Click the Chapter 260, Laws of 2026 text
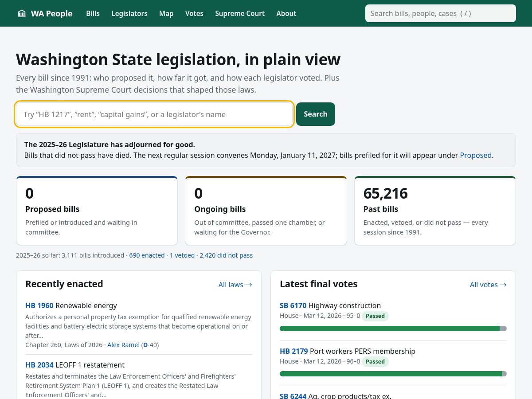The width and height of the screenshot is (532, 399). point(64,345)
